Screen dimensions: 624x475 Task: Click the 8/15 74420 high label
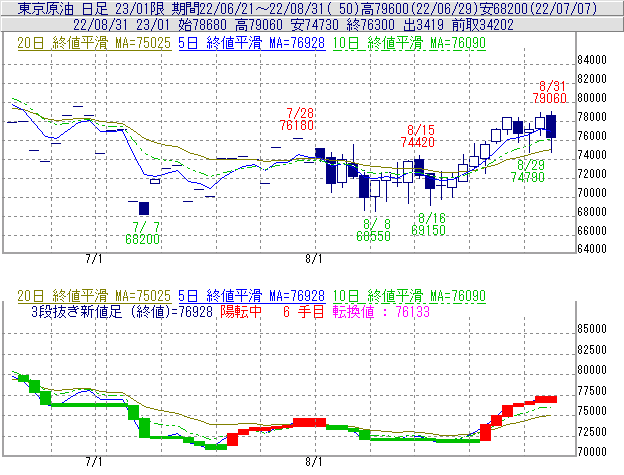(x=418, y=136)
